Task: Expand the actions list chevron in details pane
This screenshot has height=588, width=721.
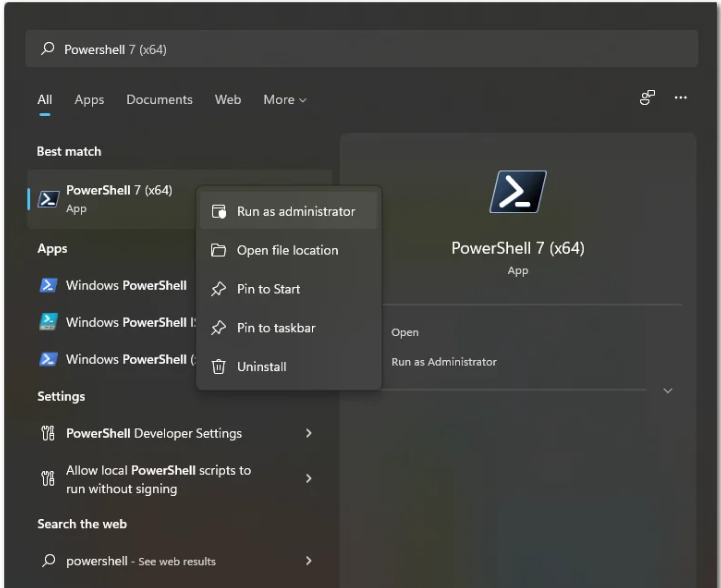Action: tap(668, 391)
